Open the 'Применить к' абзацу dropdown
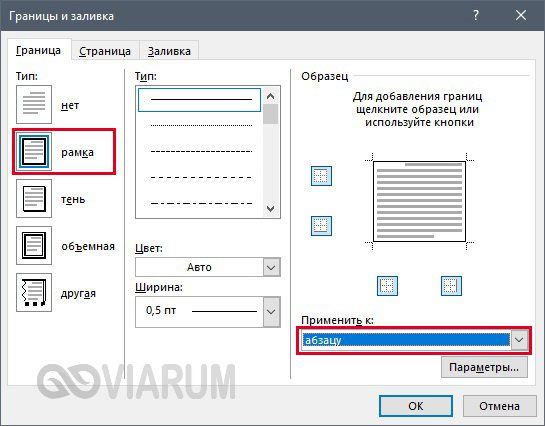 point(414,340)
